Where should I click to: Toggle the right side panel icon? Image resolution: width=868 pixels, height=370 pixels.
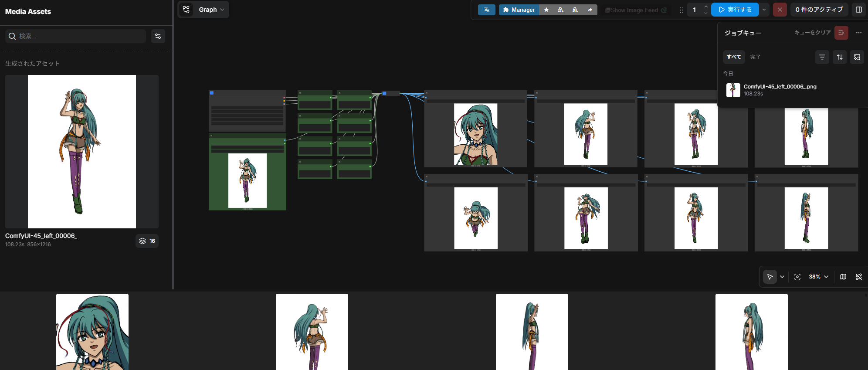[x=859, y=10]
